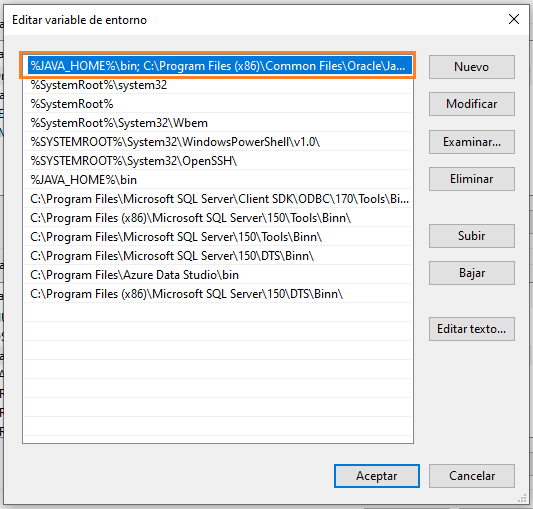The height and width of the screenshot is (509, 533).
Task: Confirm changes with the Aceptar button
Action: tap(377, 476)
